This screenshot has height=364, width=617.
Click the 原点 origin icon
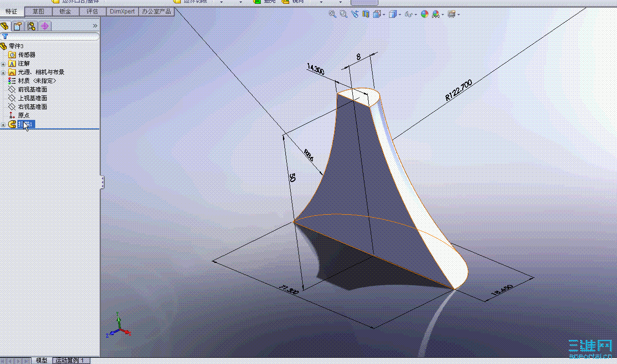tap(13, 116)
